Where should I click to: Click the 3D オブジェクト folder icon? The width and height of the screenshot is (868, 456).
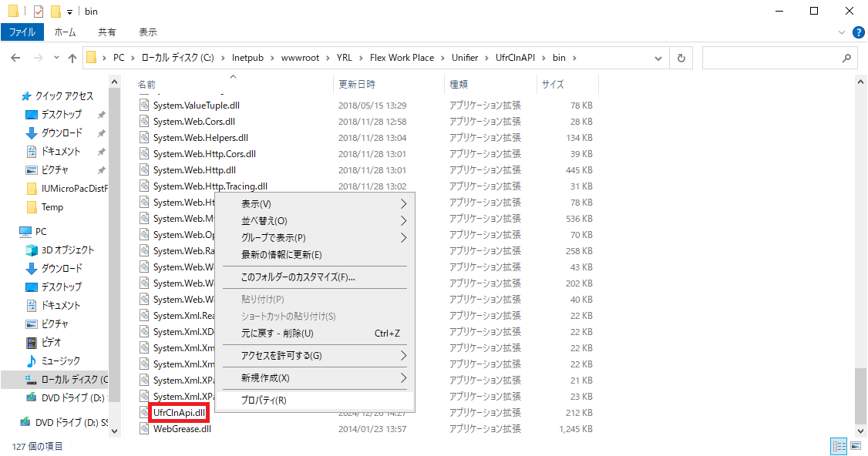[x=32, y=250]
